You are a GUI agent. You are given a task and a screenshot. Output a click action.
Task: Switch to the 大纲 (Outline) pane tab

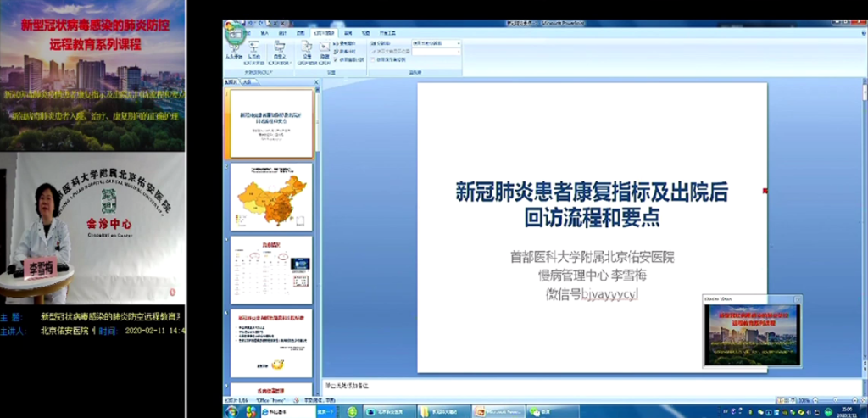248,82
